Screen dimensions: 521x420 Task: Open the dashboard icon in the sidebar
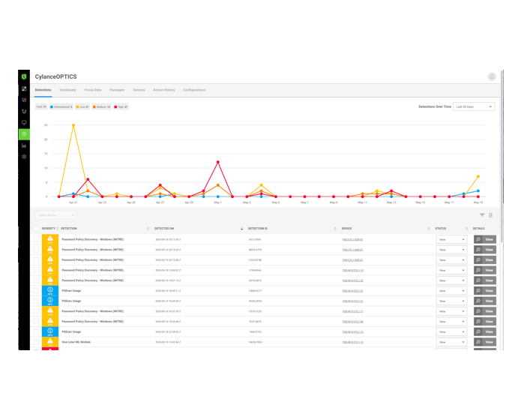pos(24,88)
